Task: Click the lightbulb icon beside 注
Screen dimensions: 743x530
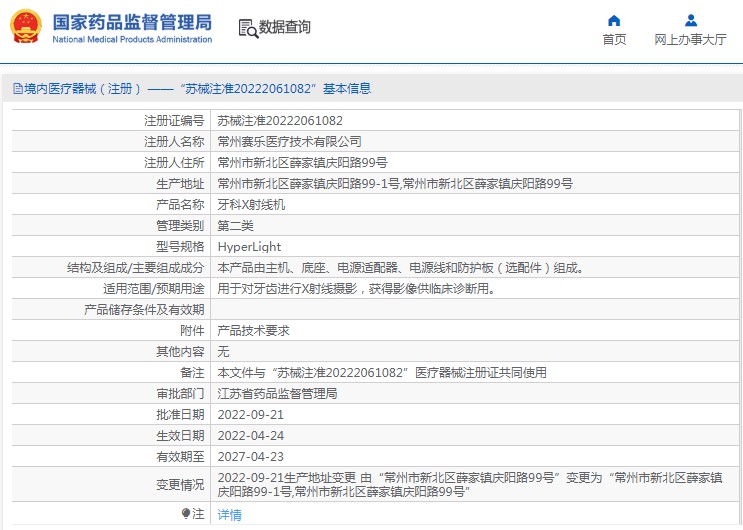Action: point(186,513)
